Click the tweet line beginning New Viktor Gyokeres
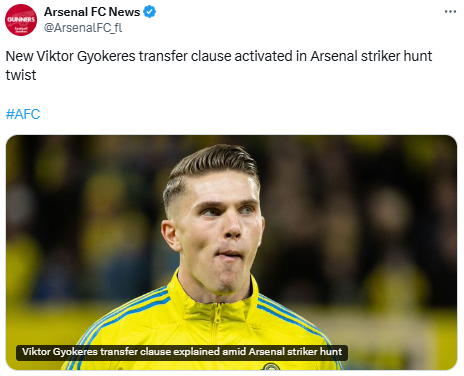Image resolution: width=464 pixels, height=376 pixels. 219,56
